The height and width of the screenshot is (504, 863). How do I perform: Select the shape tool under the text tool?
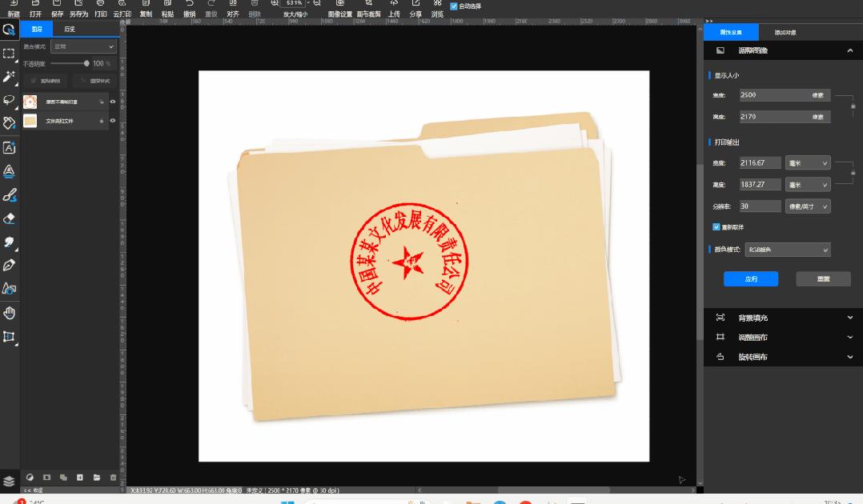tap(9, 171)
